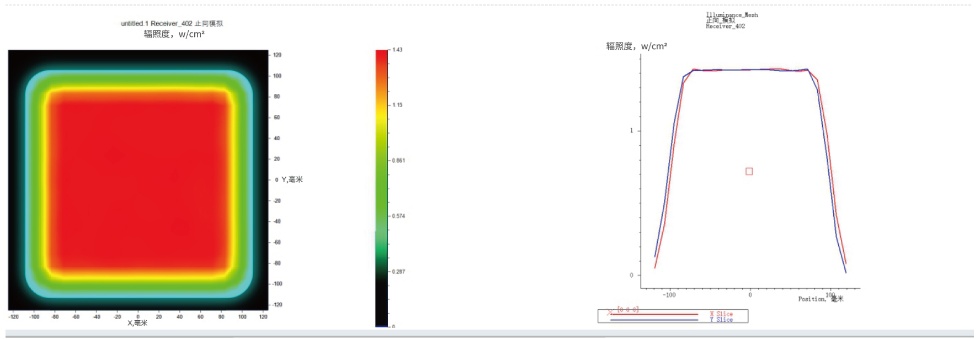This screenshot has width=980, height=339.
Task: Click the 1.43 color scale value
Action: tap(397, 50)
